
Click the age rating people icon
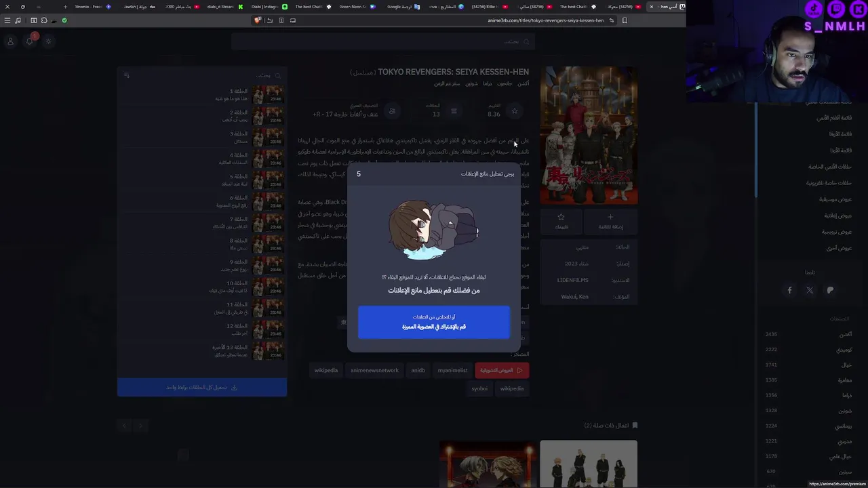392,111
